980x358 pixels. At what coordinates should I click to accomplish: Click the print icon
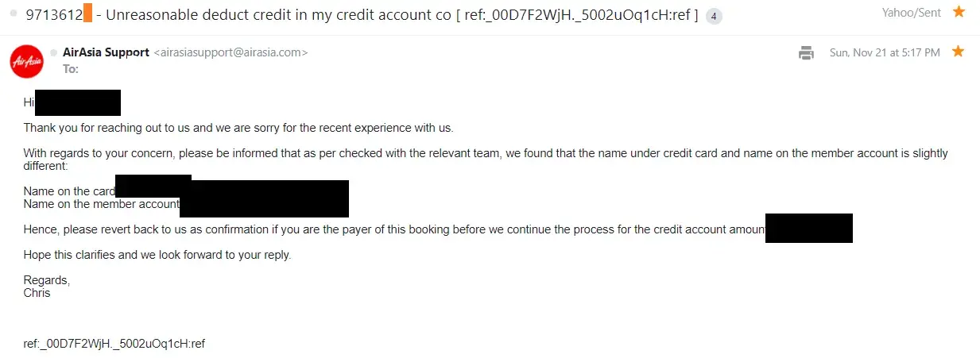point(806,53)
